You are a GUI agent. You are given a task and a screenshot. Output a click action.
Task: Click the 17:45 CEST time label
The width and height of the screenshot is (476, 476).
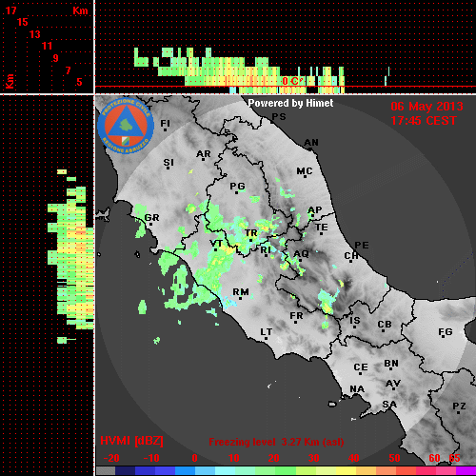424,121
